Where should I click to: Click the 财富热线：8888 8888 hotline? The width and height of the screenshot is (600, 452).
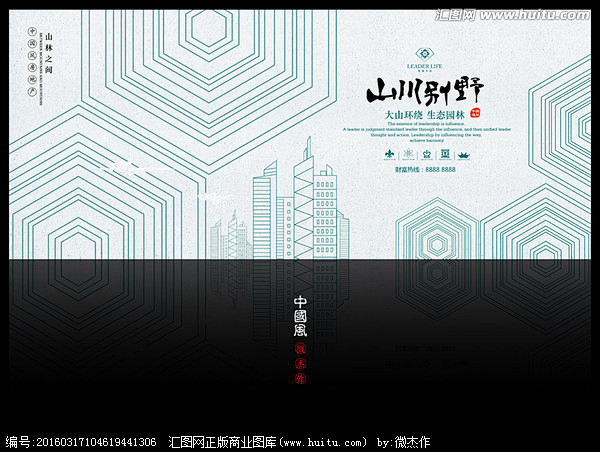425,169
